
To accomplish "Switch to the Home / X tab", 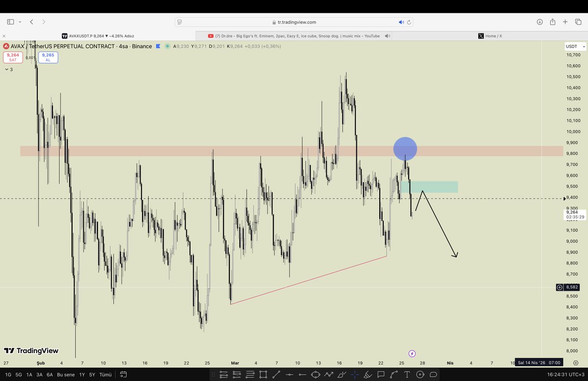I will [490, 36].
